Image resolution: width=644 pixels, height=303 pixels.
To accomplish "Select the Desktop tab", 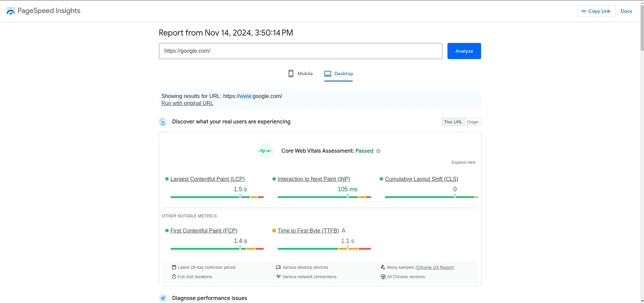I will [339, 73].
